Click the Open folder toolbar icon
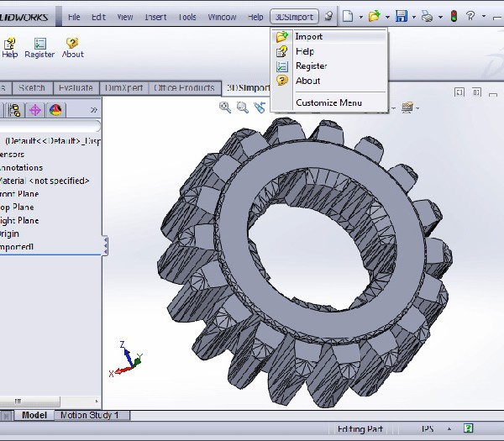The image size is (504, 441). pyautogui.click(x=374, y=16)
